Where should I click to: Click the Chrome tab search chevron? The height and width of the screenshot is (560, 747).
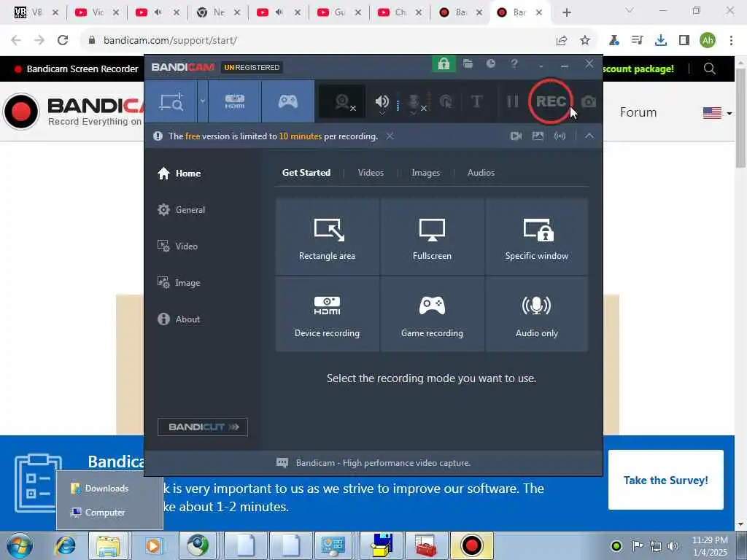click(629, 10)
